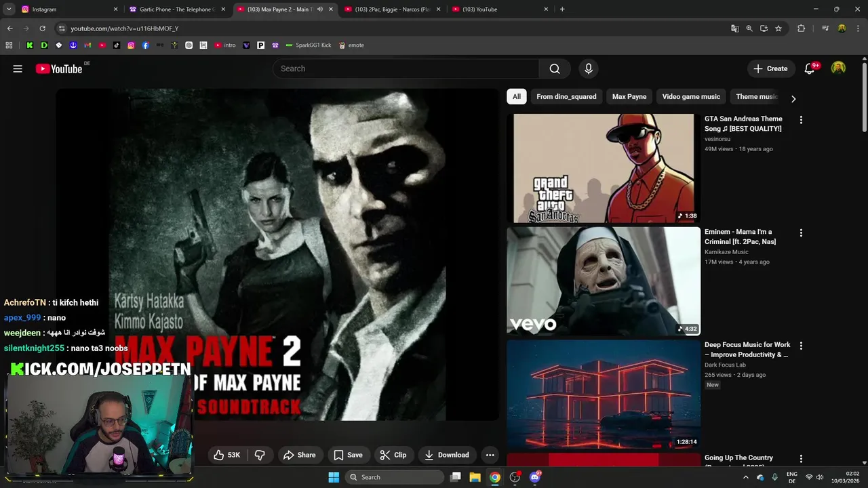Click the Windows taskbar Search box

(x=394, y=477)
